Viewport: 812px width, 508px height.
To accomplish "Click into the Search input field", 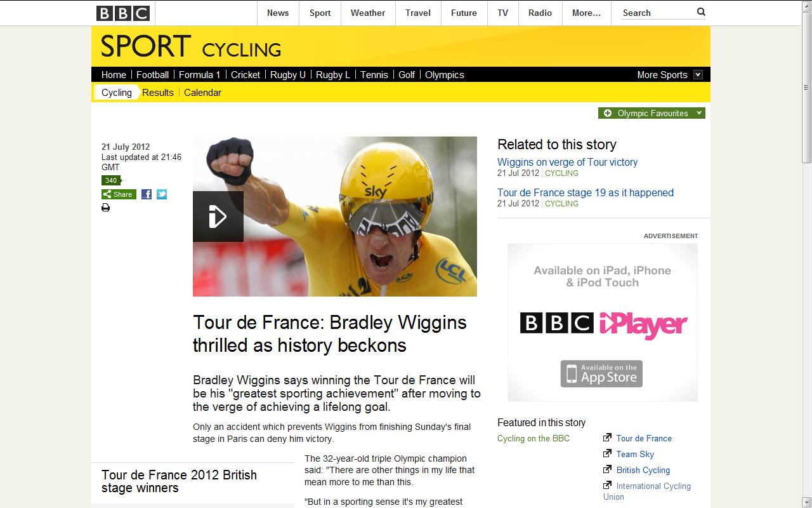I will point(658,13).
